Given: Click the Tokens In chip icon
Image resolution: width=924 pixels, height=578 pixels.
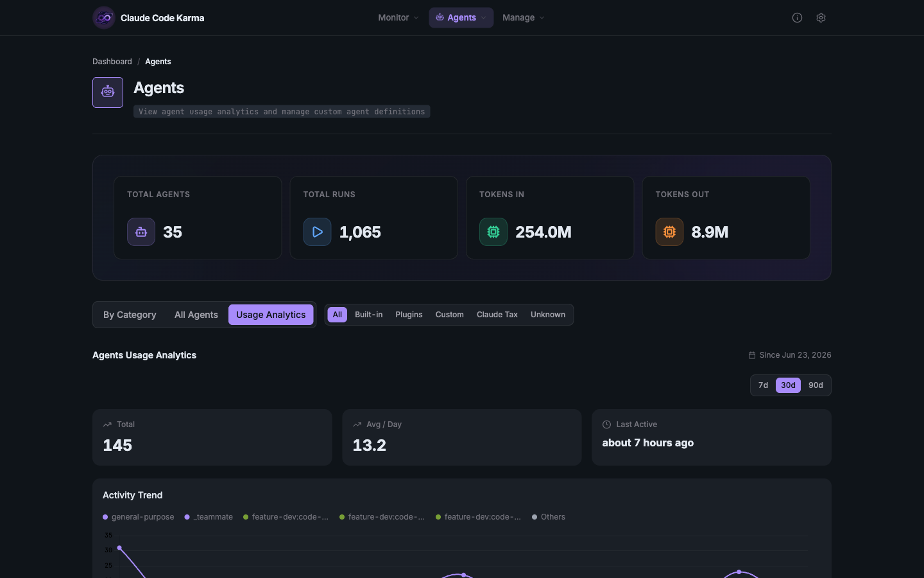Looking at the screenshot, I should [493, 232].
